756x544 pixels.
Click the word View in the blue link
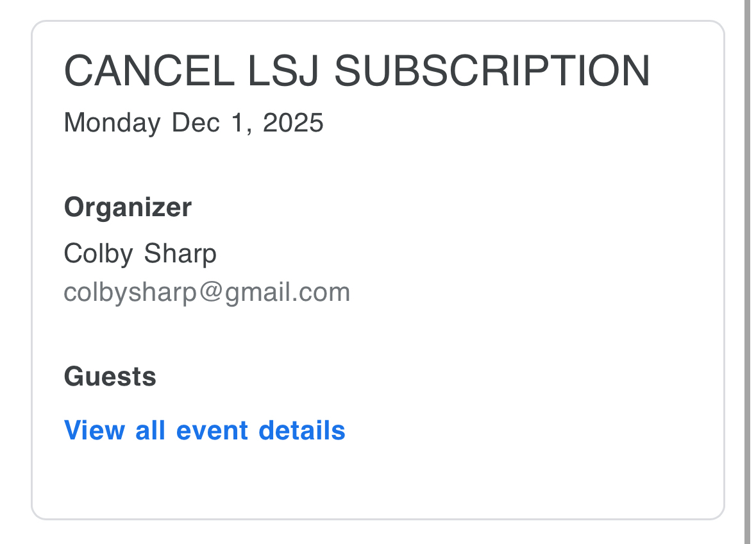click(95, 430)
